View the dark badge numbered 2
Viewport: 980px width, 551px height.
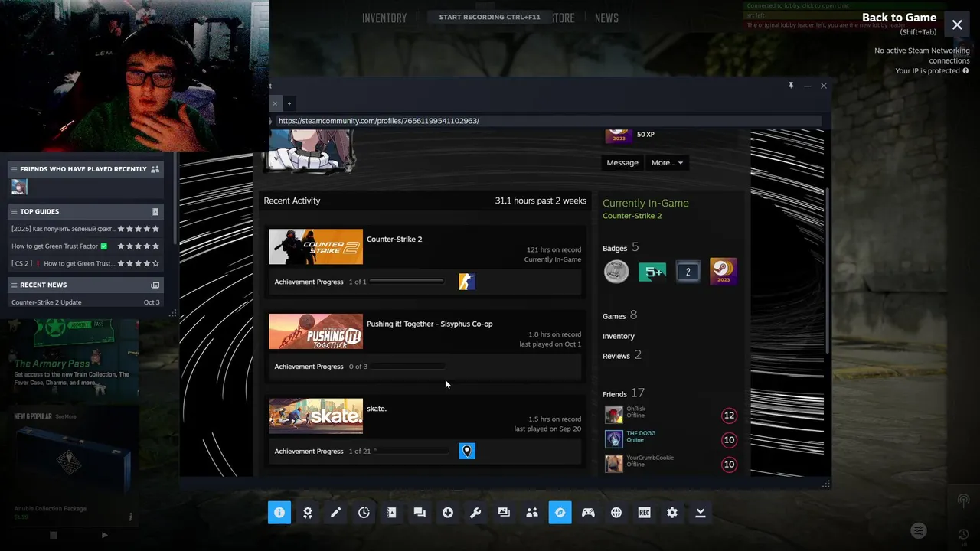(x=688, y=272)
